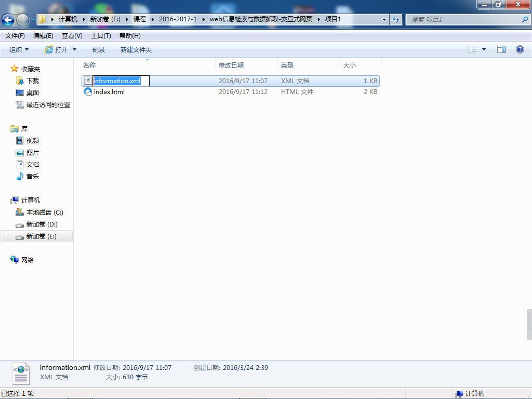
Task: Open the 工具(T) menu
Action: pos(101,36)
